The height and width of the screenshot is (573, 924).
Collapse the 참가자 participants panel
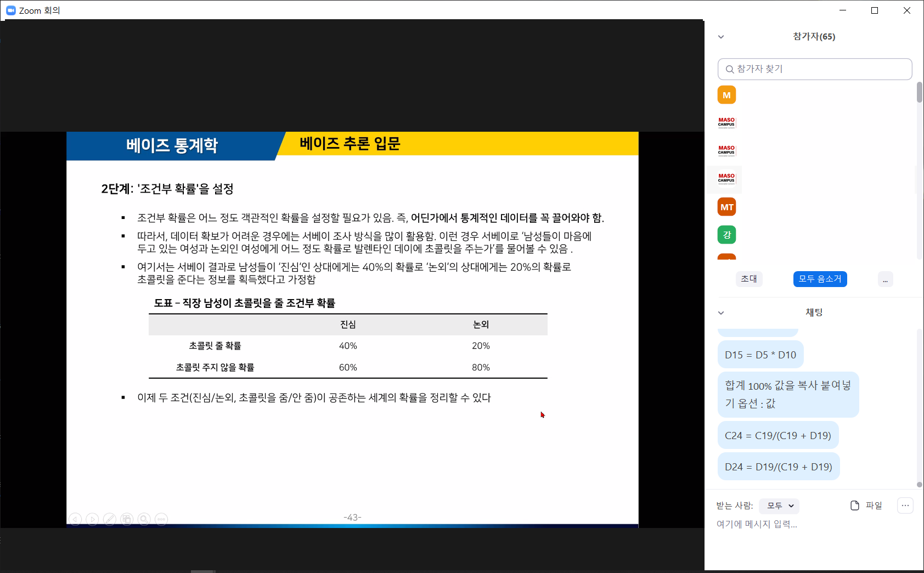[721, 37]
